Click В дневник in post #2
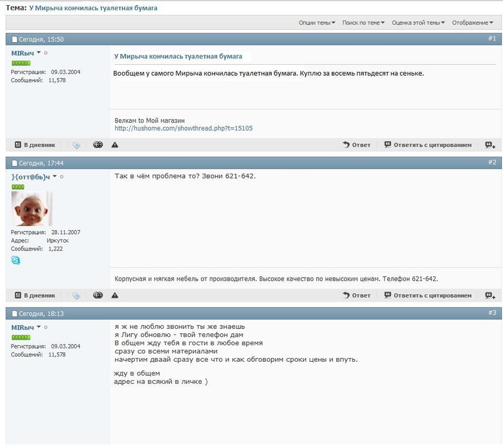 [35, 295]
